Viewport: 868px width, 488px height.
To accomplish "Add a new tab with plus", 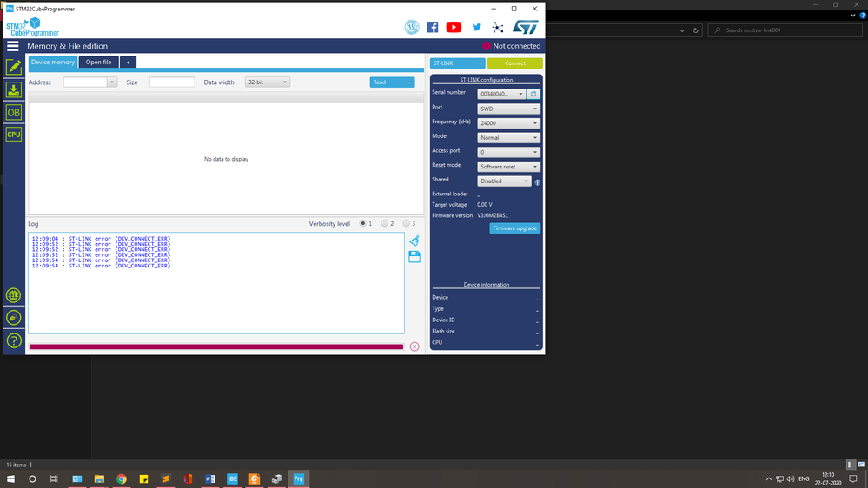I will pyautogui.click(x=128, y=62).
